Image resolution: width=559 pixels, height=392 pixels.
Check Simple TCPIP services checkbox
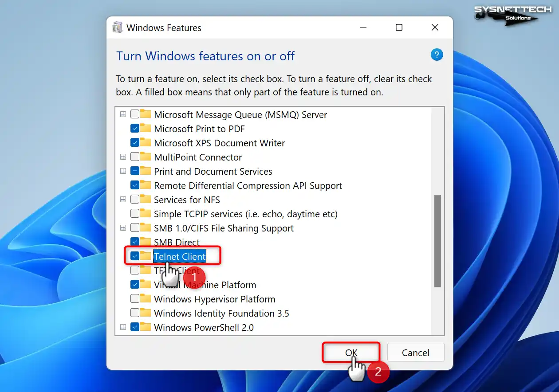pos(135,214)
